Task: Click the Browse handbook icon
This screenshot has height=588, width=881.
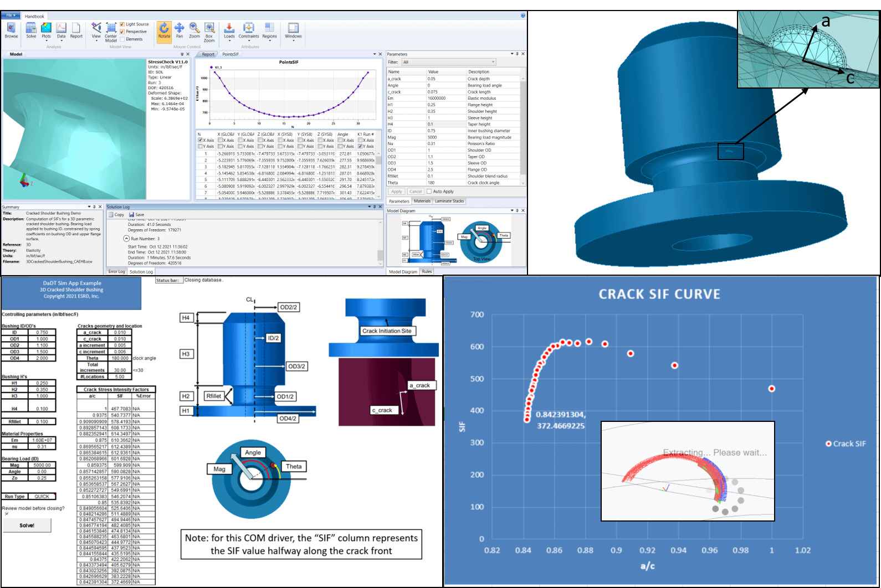Action: (x=11, y=30)
